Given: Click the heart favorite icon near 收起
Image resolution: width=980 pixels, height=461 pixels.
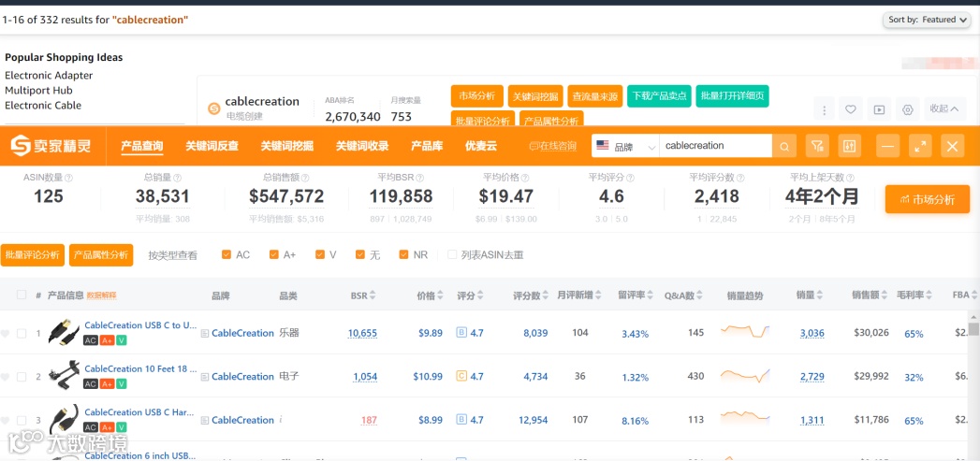Looking at the screenshot, I should pos(851,109).
